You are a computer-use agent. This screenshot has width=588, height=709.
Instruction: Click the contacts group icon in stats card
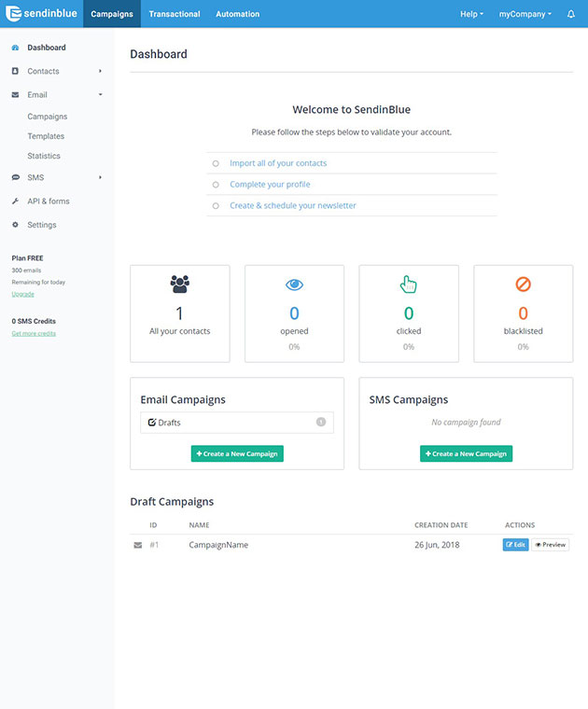pyautogui.click(x=179, y=284)
